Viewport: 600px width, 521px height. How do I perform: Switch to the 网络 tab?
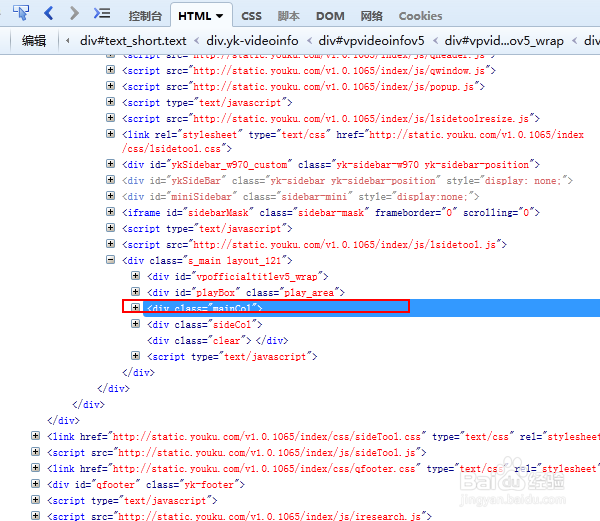372,16
